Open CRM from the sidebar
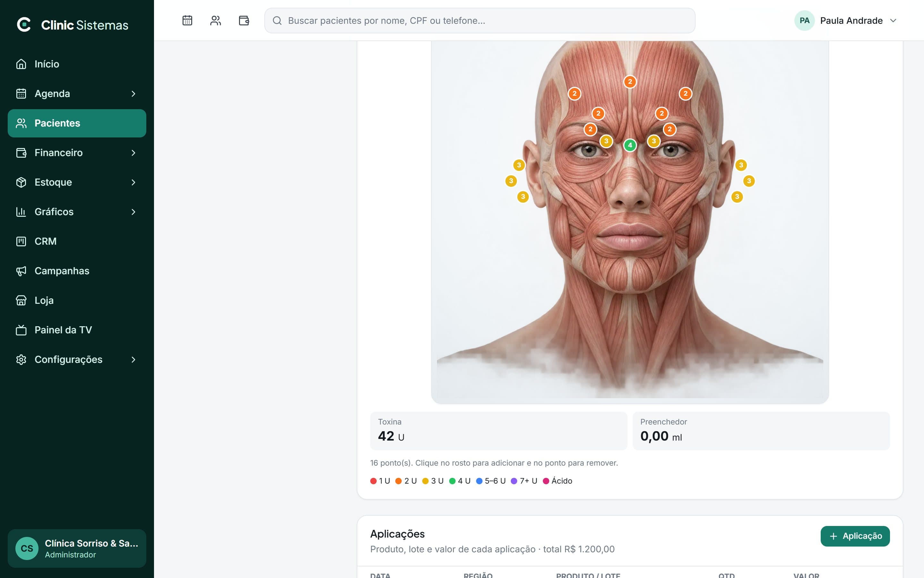Image resolution: width=924 pixels, height=578 pixels. click(77, 241)
